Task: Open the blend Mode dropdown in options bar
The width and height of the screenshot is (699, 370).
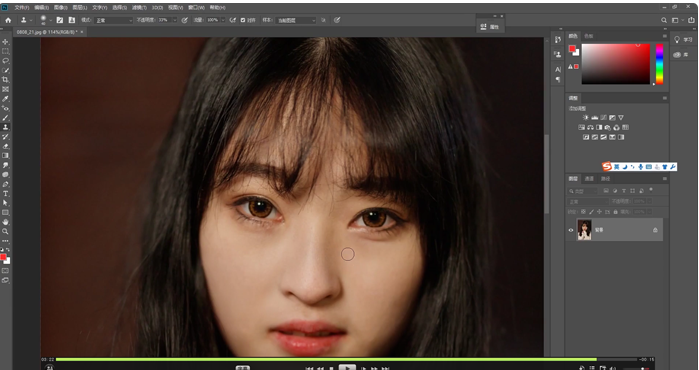Action: tap(114, 20)
